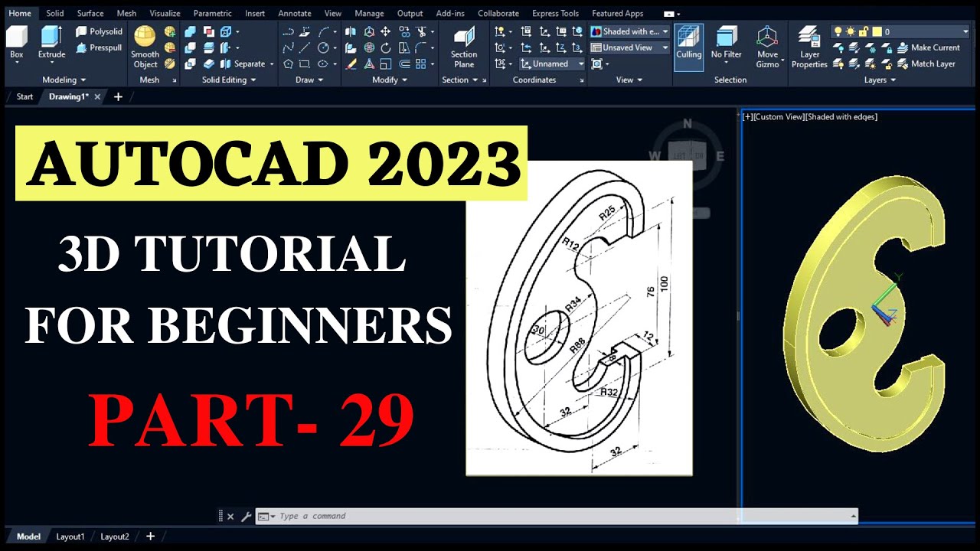The image size is (980, 551).
Task: Go to the Start file tab
Action: tap(24, 96)
